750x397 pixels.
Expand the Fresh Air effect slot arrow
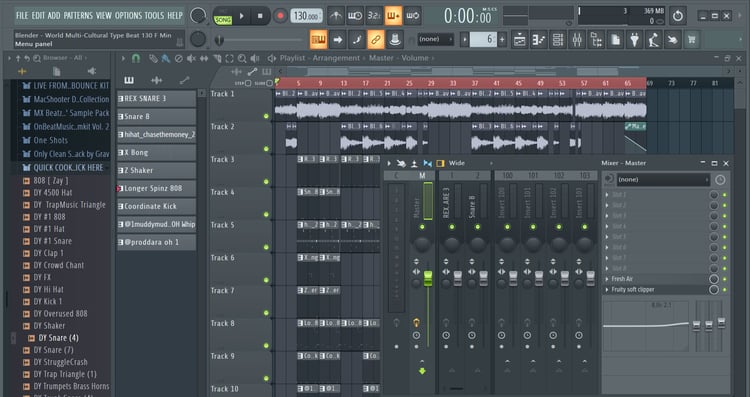point(607,279)
